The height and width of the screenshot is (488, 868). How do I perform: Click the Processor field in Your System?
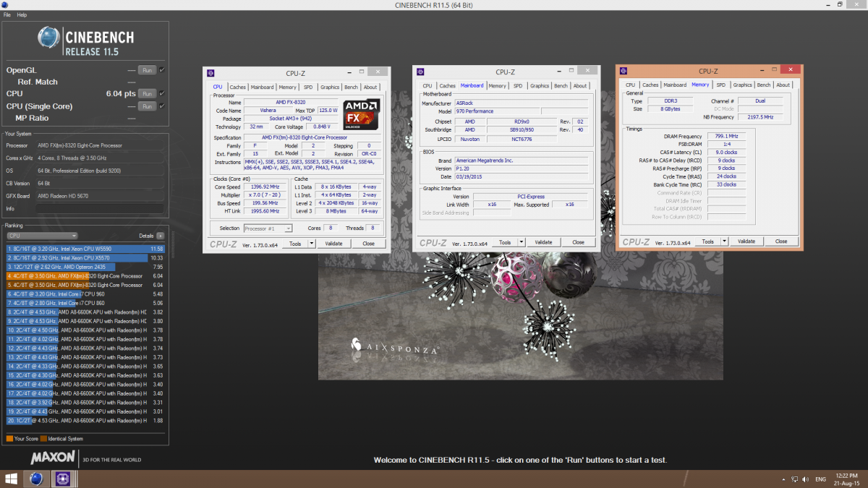click(x=100, y=145)
